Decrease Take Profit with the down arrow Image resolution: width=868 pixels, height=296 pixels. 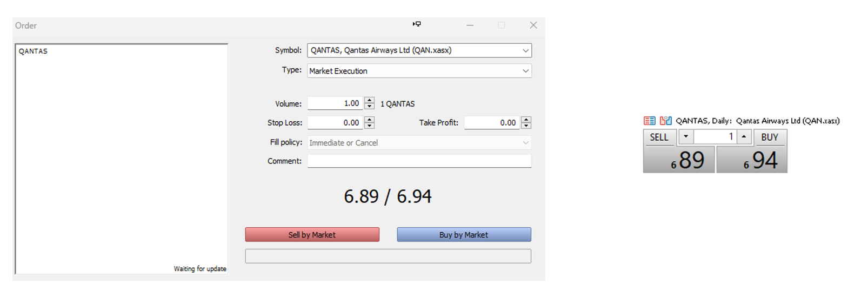pyautogui.click(x=526, y=126)
